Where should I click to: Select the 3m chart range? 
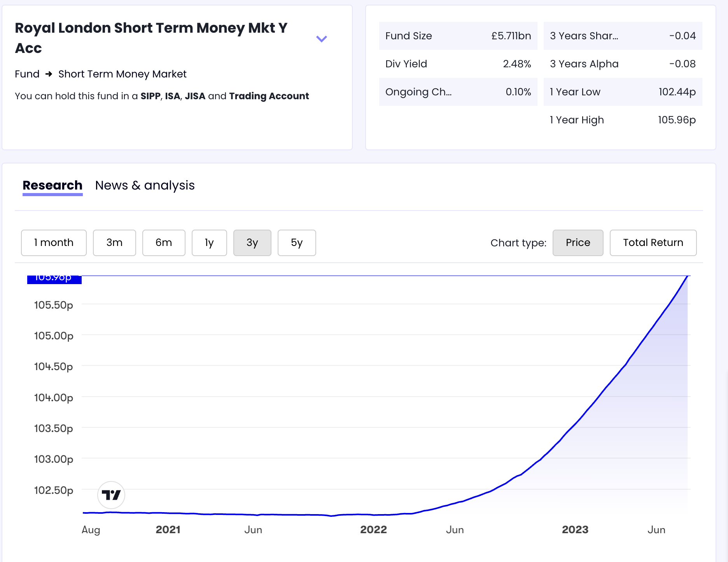tap(114, 242)
